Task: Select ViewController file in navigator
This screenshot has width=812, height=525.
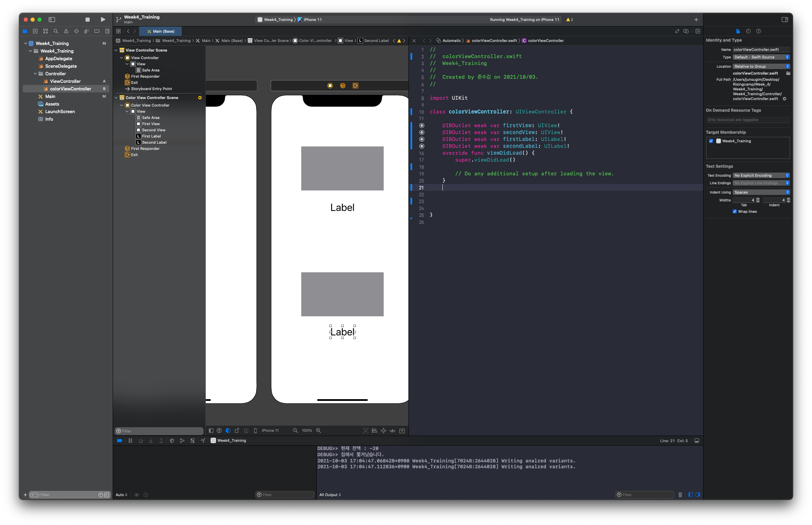Action: pyautogui.click(x=65, y=81)
